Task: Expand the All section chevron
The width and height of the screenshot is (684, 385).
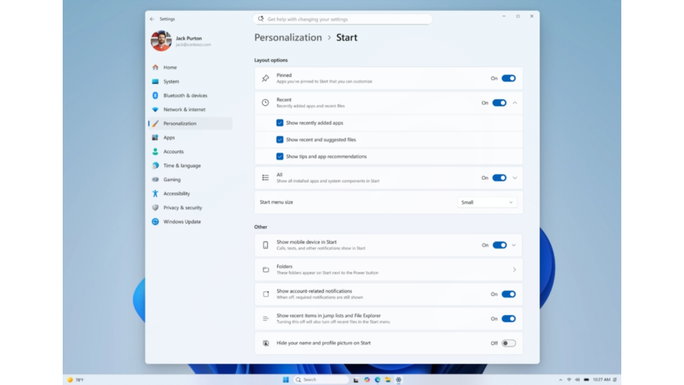Action: point(515,178)
